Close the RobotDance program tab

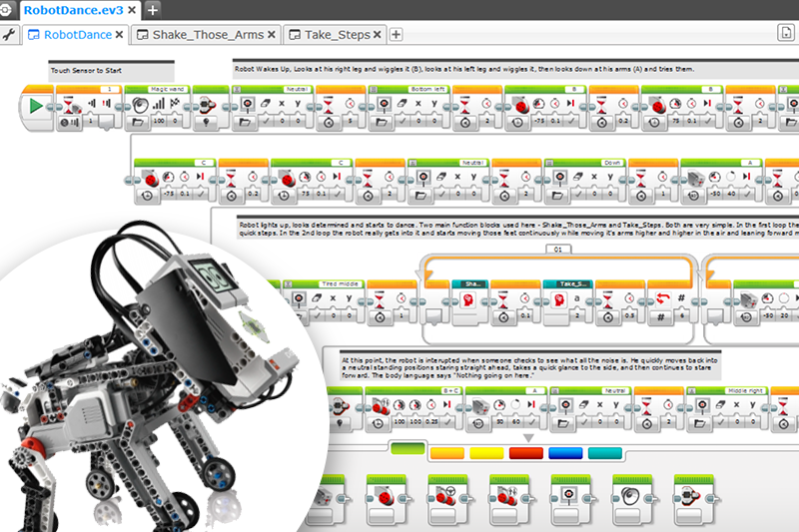coord(120,35)
